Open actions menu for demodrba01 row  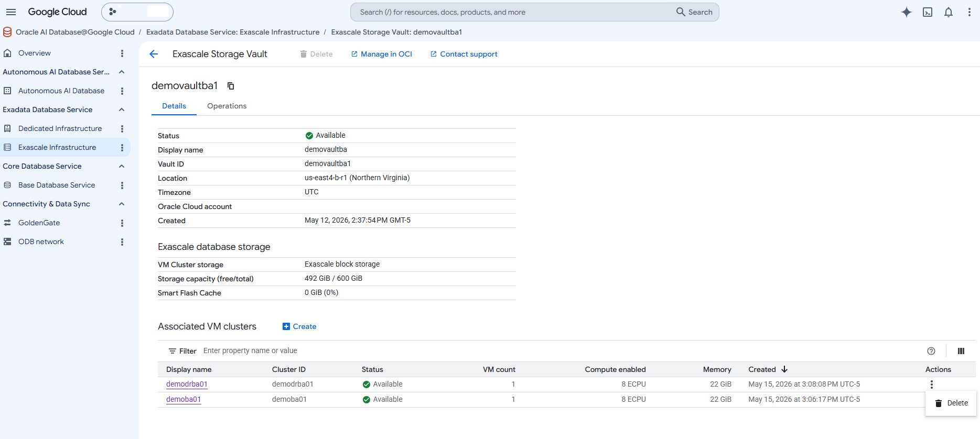pos(932,385)
